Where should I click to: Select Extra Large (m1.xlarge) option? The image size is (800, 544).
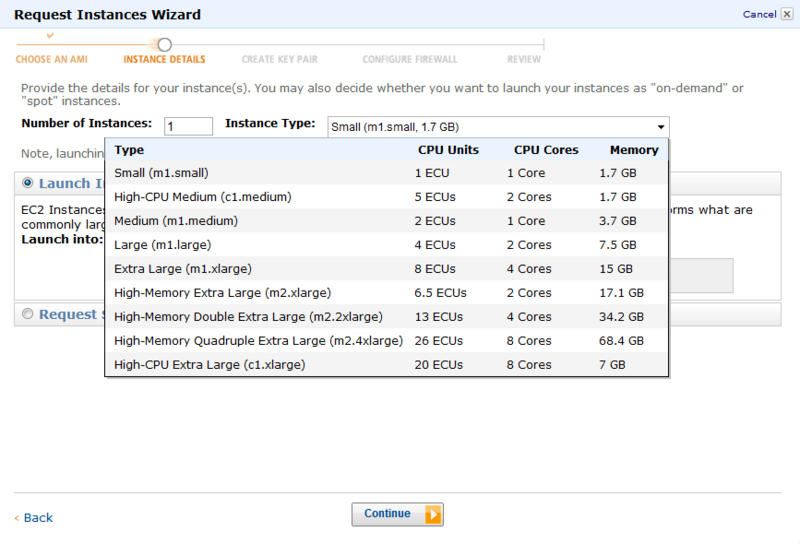point(386,269)
